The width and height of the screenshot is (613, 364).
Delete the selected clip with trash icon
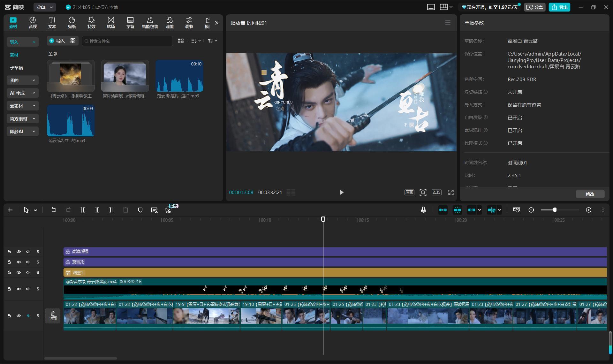[x=125, y=210]
